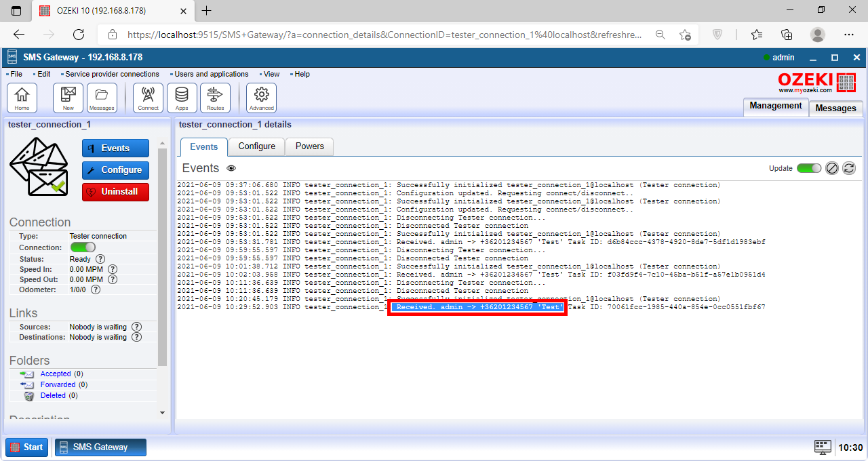Switch to the Configure tab

(x=256, y=146)
